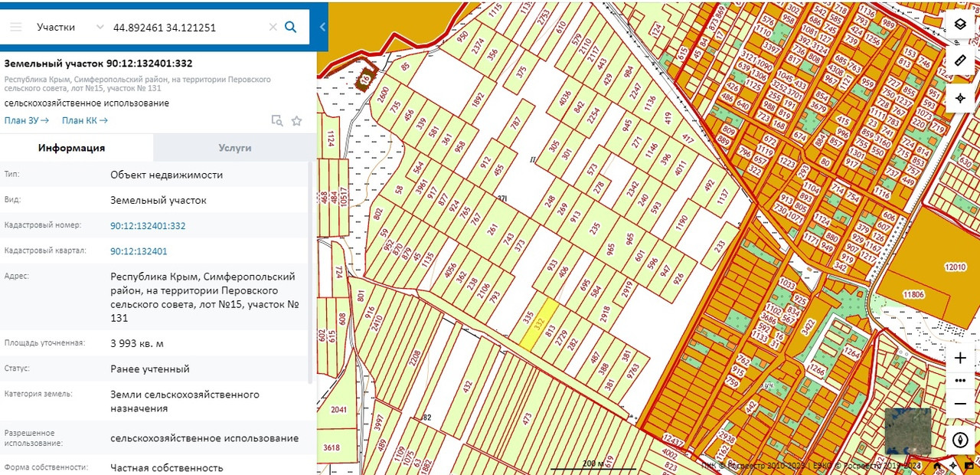The width and height of the screenshot is (980, 475).
Task: Add parcel to favorites with the star icon
Action: click(x=297, y=120)
